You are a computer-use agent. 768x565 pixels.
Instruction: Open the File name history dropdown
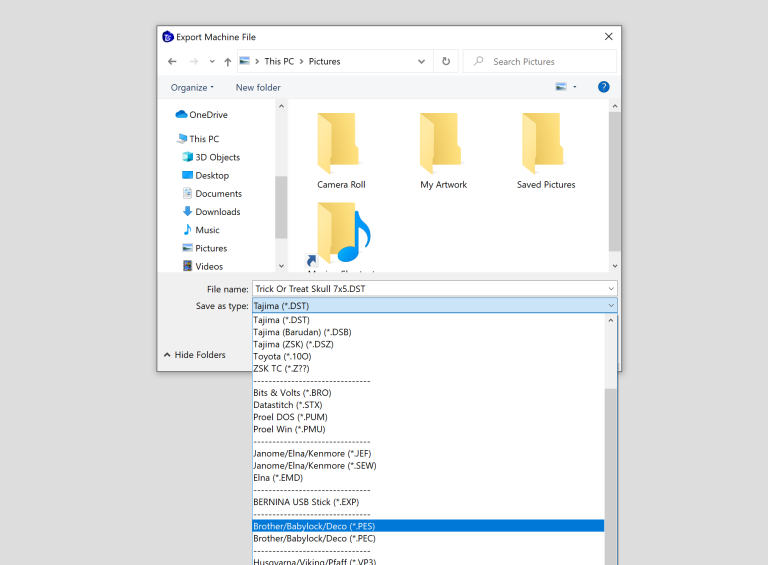coord(611,289)
